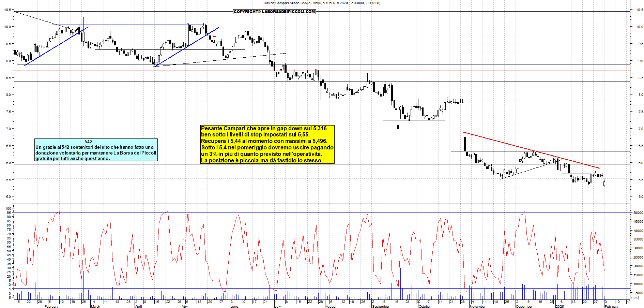Click the October label on the time axis
Viewport: 644px width, 308px height.
(x=425, y=306)
